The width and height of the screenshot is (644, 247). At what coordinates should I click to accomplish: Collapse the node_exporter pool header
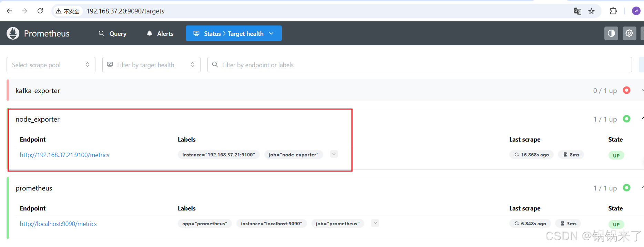pos(325,119)
